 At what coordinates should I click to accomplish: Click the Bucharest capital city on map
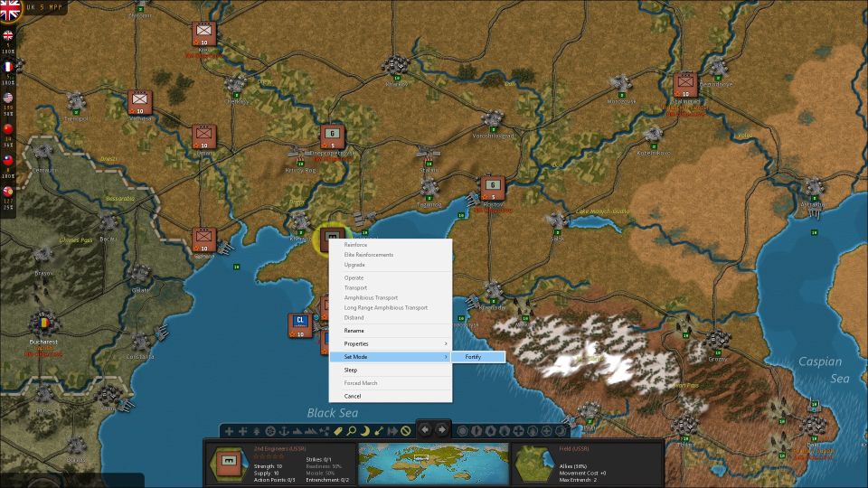click(x=43, y=324)
